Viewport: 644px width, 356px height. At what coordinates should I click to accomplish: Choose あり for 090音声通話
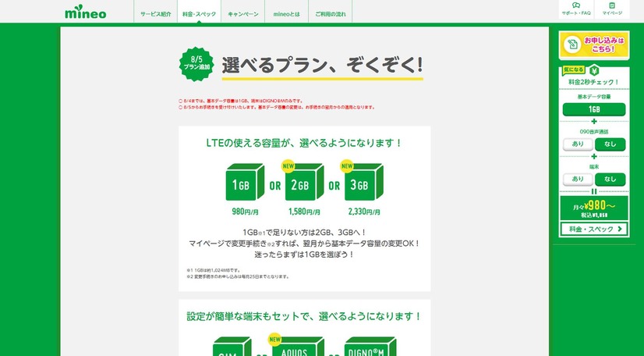click(x=578, y=144)
